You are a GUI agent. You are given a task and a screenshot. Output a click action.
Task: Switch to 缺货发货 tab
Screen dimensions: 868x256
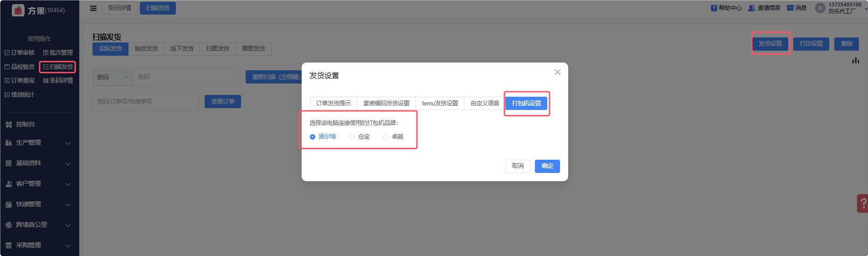click(x=146, y=49)
